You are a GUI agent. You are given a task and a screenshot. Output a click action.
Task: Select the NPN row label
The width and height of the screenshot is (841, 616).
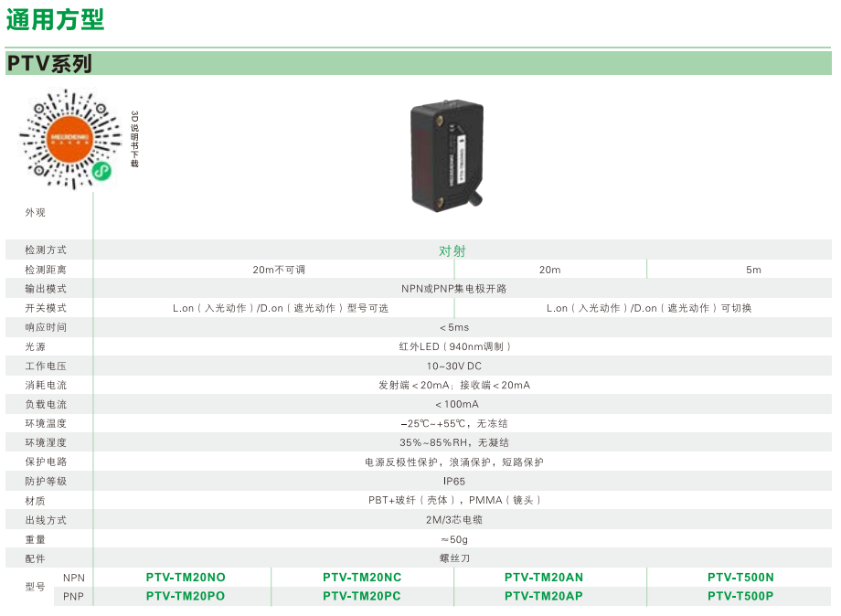(73, 577)
